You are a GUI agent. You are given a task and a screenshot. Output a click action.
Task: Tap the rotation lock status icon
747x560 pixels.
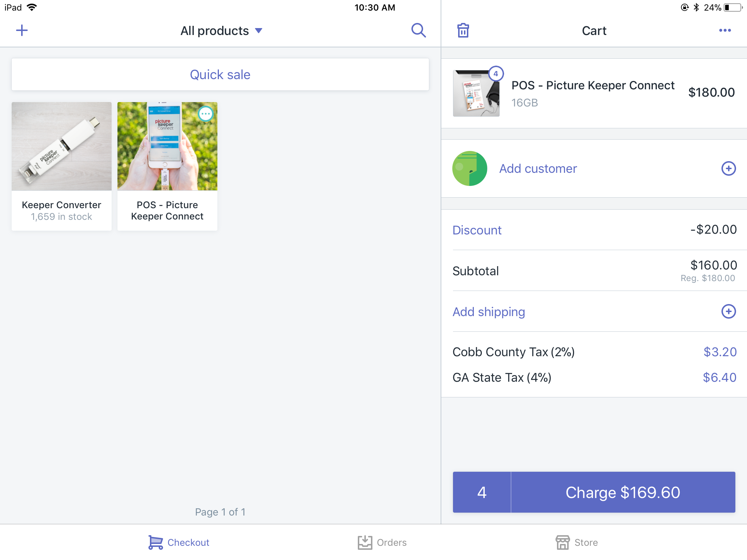685,7
